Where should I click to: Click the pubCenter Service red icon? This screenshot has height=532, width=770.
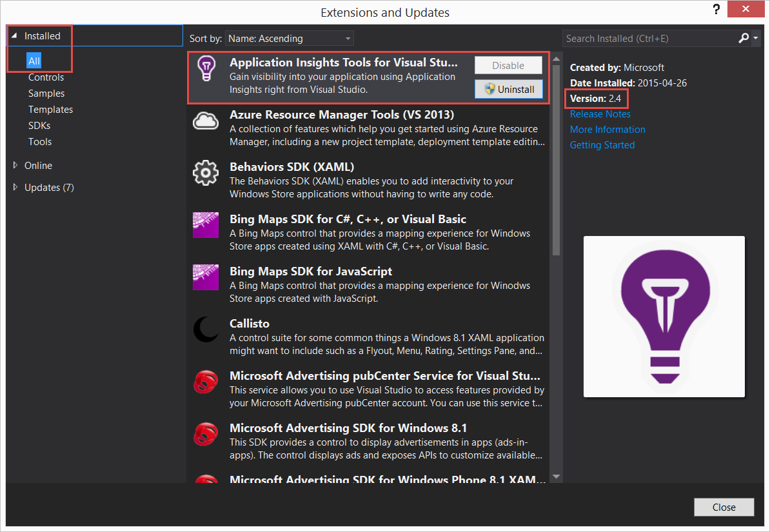point(205,382)
